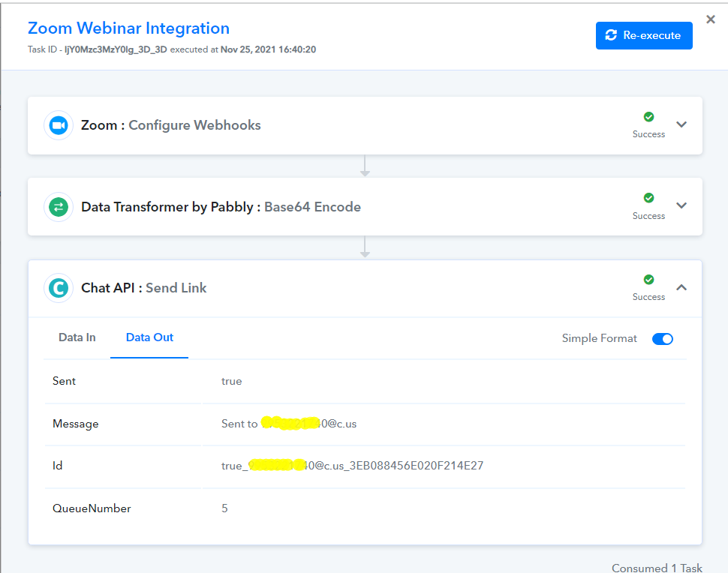Click the Success label on Data Transformer step
This screenshot has height=573, width=728.
tap(648, 216)
